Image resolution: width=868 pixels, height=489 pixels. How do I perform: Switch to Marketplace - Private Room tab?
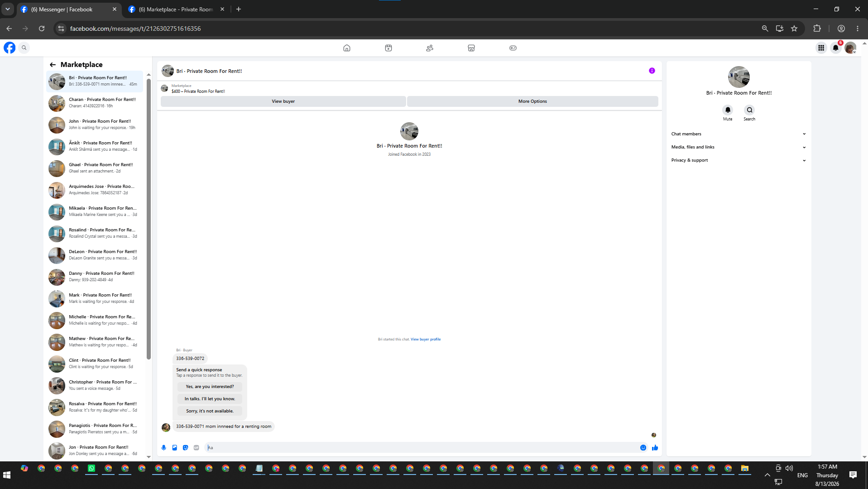[176, 10]
